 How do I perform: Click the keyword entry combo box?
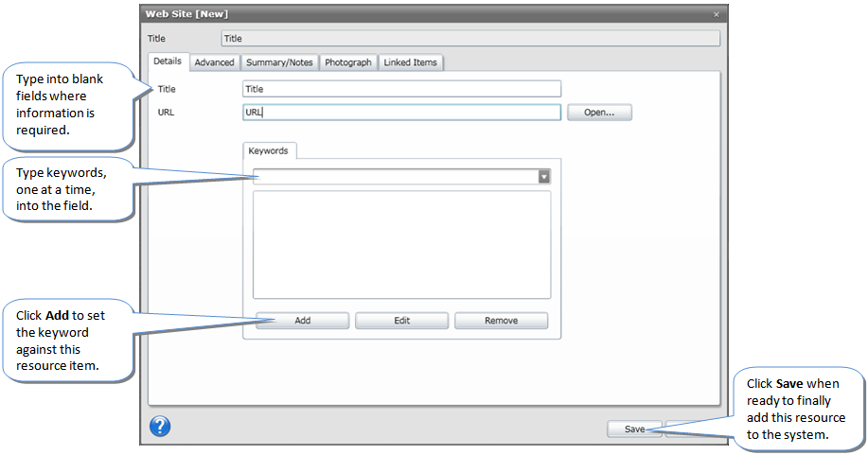(395, 177)
